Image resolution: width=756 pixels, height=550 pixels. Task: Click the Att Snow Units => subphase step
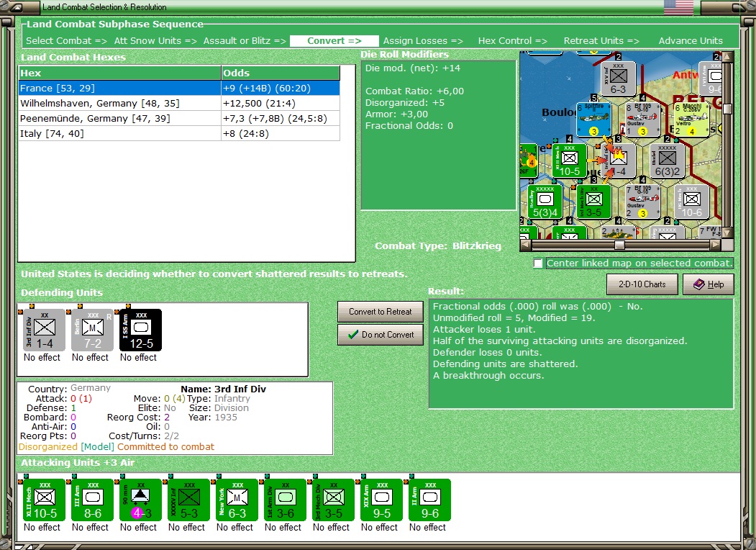(155, 41)
